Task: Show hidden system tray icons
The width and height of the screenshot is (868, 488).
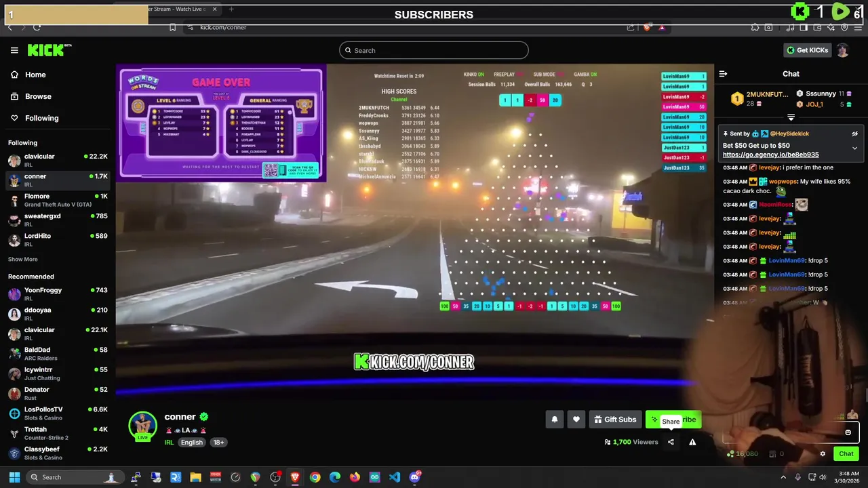Action: point(783,477)
